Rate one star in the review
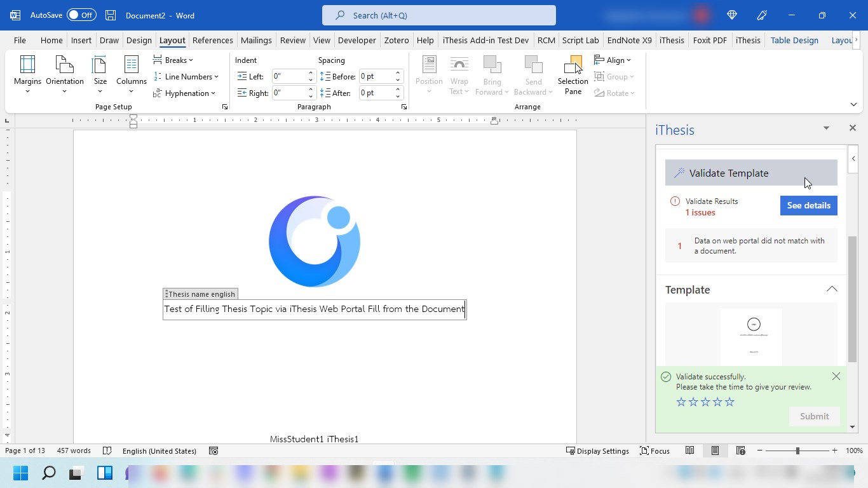 681,402
